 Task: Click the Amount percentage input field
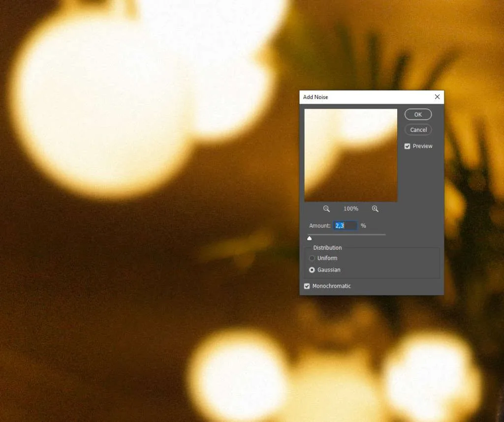(x=346, y=226)
